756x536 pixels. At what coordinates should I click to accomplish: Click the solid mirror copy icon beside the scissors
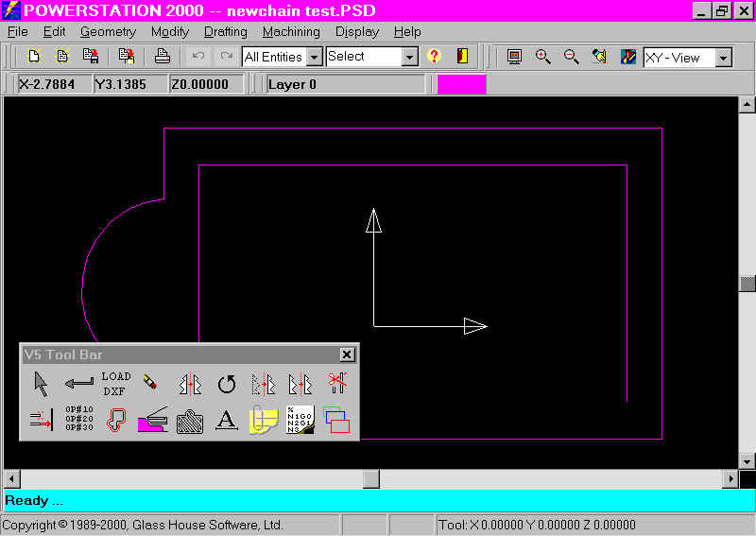(x=300, y=384)
